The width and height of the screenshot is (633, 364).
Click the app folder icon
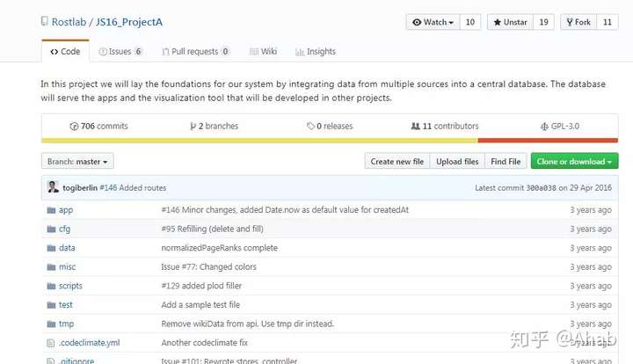51,210
